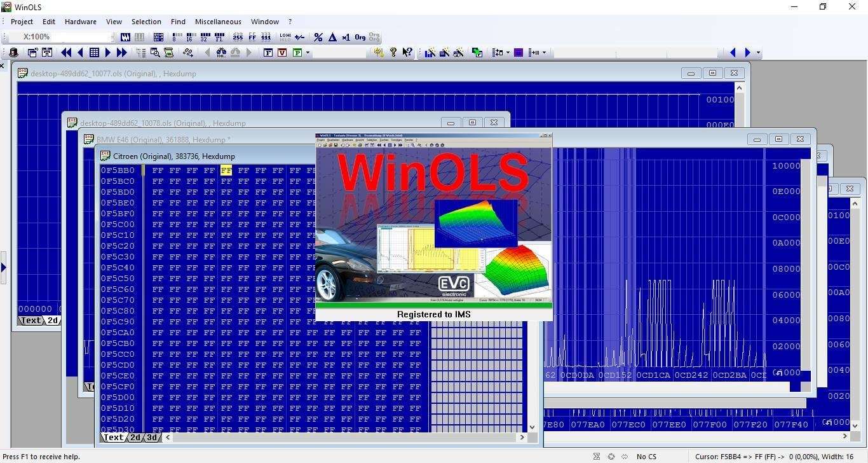Viewport: 868px width, 463px height.
Task: Toggle the Org original values icon
Action: [360, 38]
